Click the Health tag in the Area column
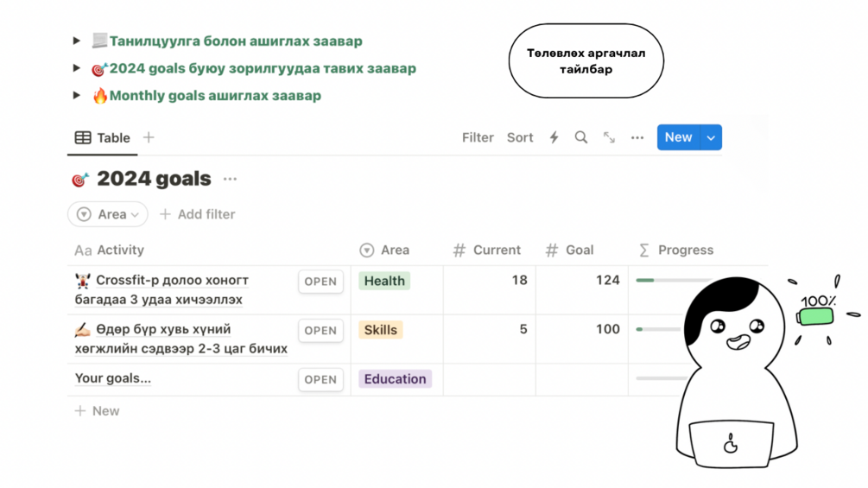Image resolution: width=868 pixels, height=488 pixels. (x=384, y=281)
